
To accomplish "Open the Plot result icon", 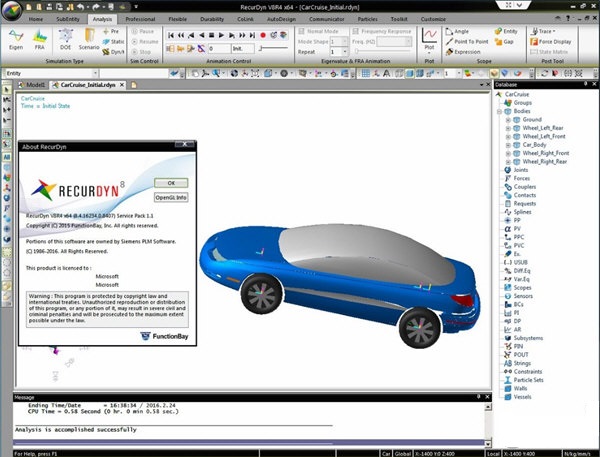I will (x=429, y=39).
